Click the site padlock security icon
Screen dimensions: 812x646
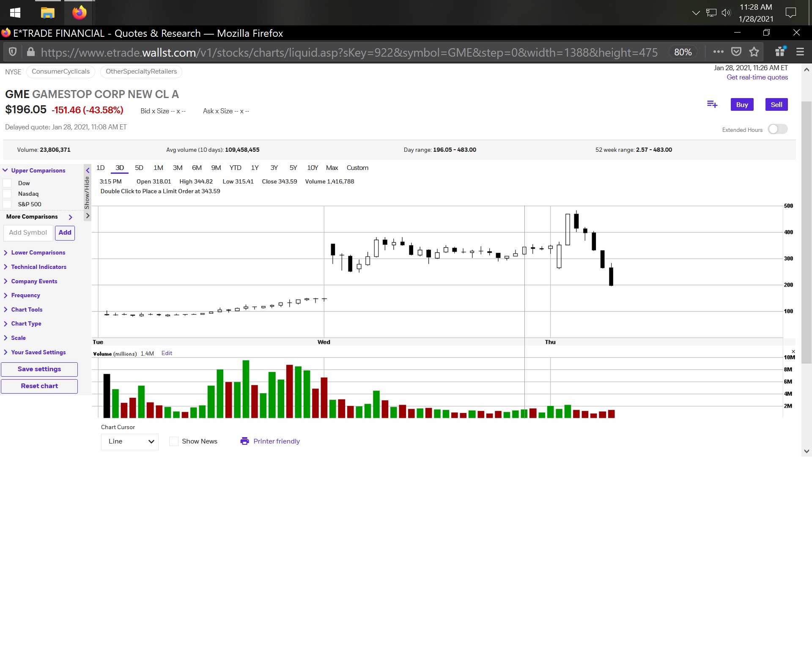point(30,52)
